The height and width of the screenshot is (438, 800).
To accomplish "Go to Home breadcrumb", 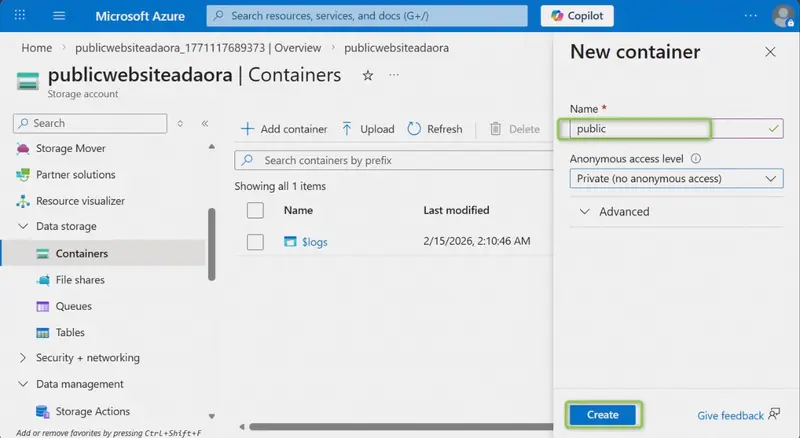I will click(37, 48).
